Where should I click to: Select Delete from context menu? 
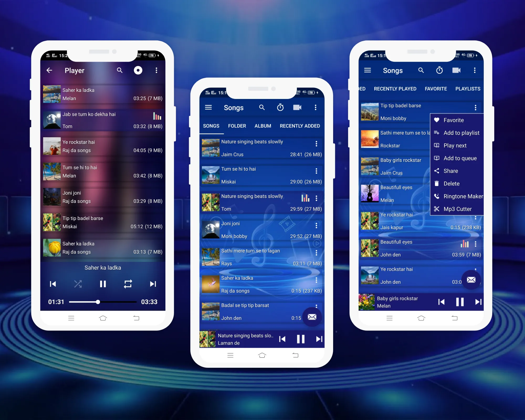point(452,183)
